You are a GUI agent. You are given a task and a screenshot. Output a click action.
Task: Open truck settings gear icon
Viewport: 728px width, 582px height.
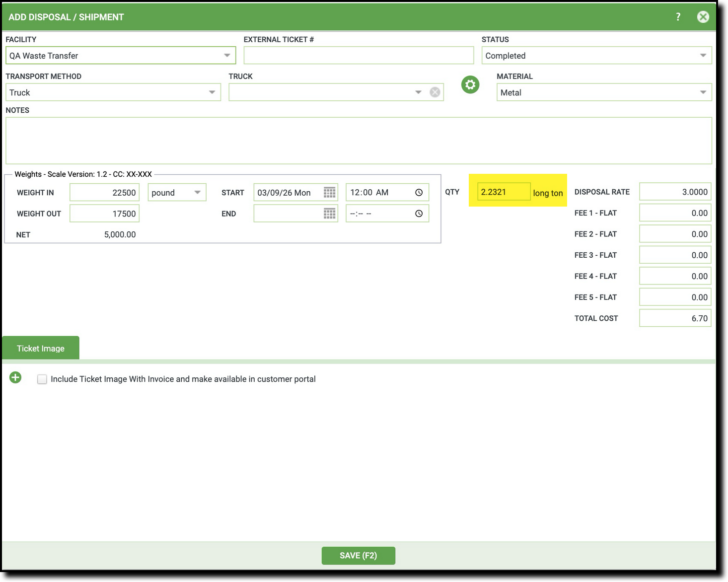pyautogui.click(x=470, y=84)
